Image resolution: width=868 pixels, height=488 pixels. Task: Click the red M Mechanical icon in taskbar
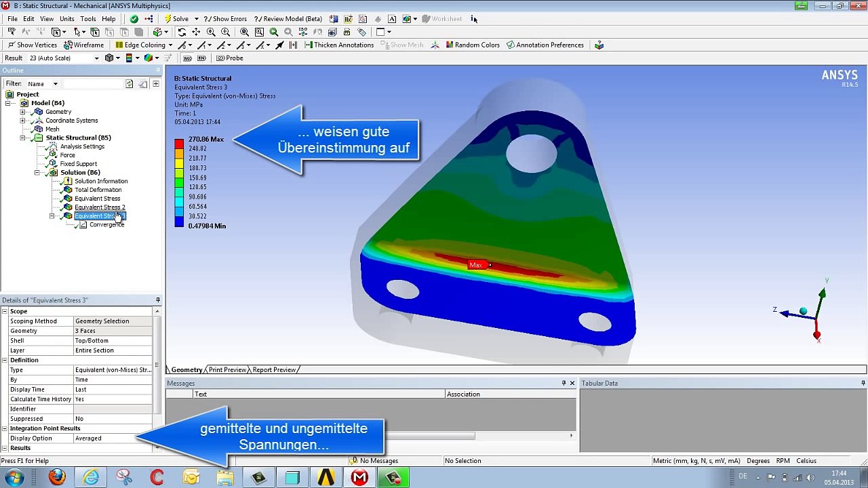pyautogui.click(x=359, y=477)
